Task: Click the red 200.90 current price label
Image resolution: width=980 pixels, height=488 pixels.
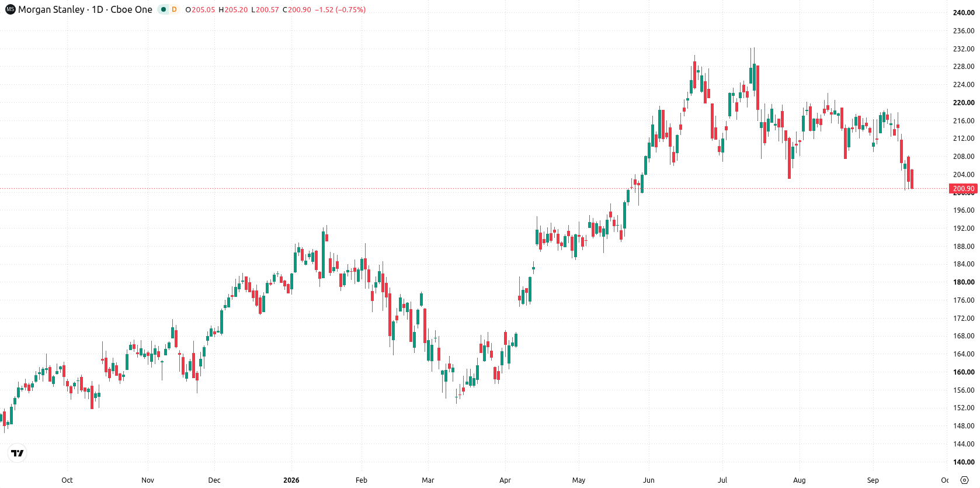Action: pos(964,189)
